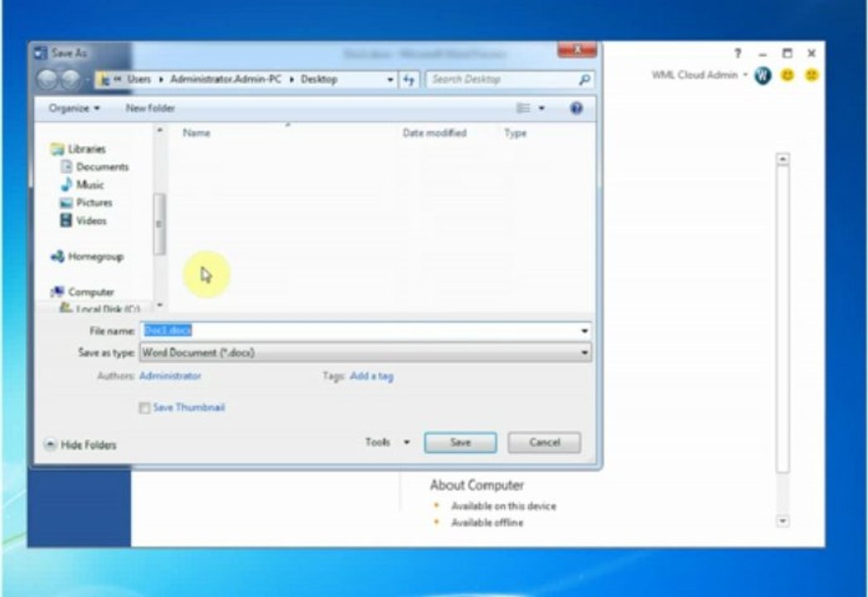
Task: Click Desktop breadcrumb segment
Action: 319,80
